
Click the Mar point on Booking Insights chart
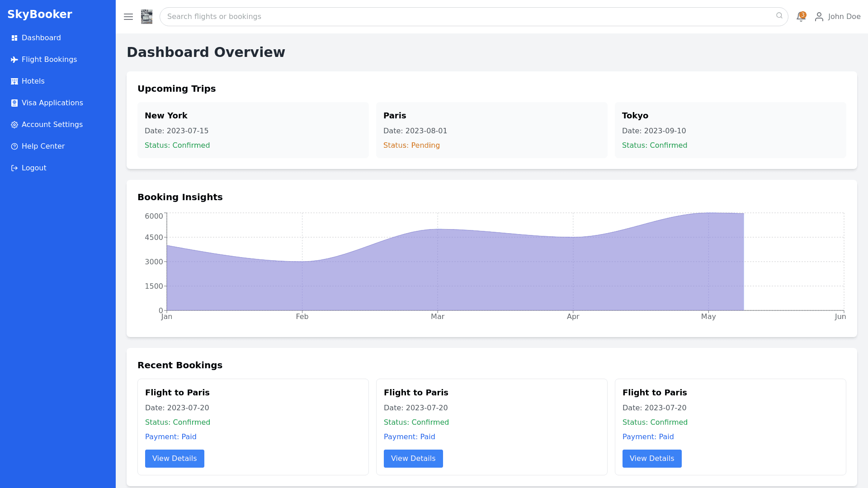coord(438,230)
